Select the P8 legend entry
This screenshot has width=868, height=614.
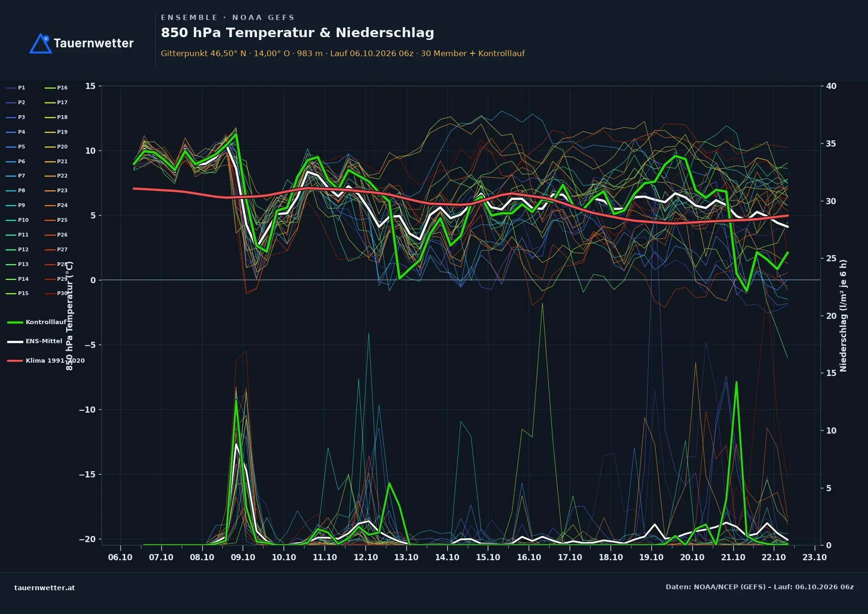tap(15, 190)
